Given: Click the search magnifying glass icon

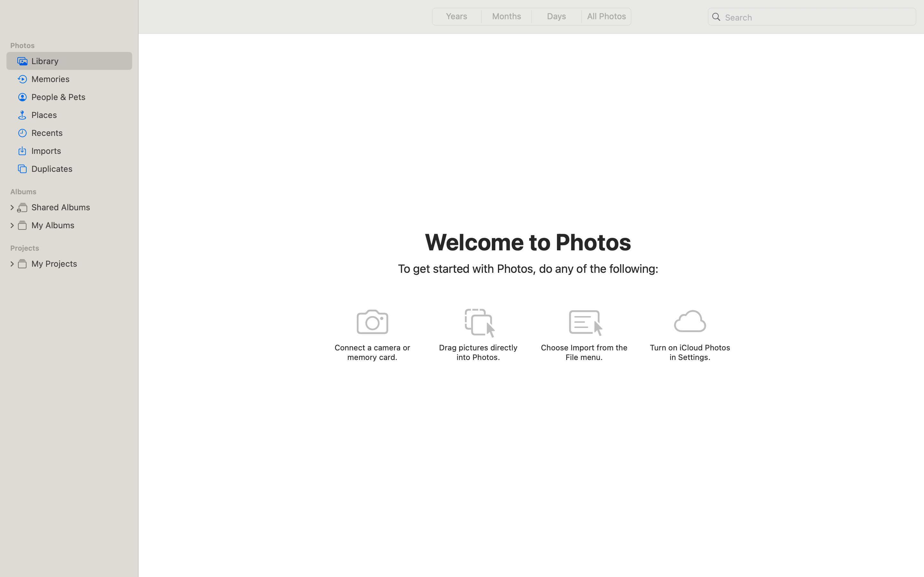Looking at the screenshot, I should pyautogui.click(x=716, y=17).
